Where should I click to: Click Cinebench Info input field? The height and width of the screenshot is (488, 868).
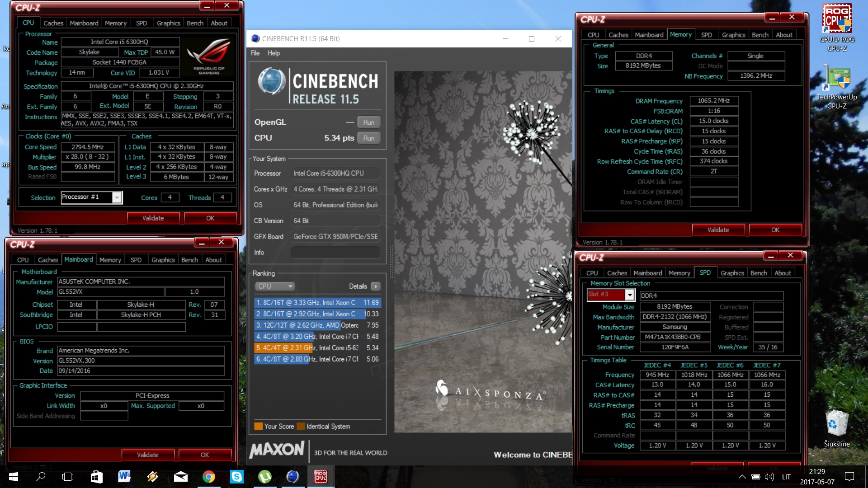pos(335,253)
